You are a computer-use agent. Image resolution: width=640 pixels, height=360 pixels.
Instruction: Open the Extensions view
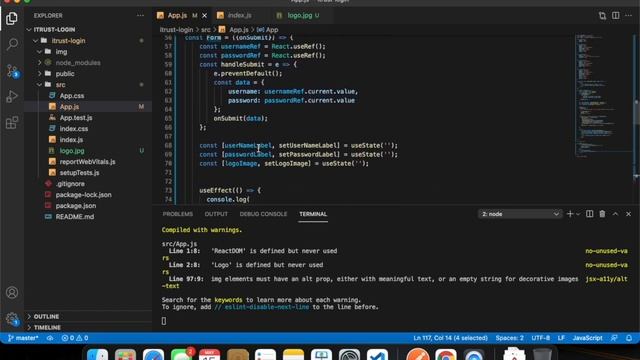pyautogui.click(x=12, y=122)
